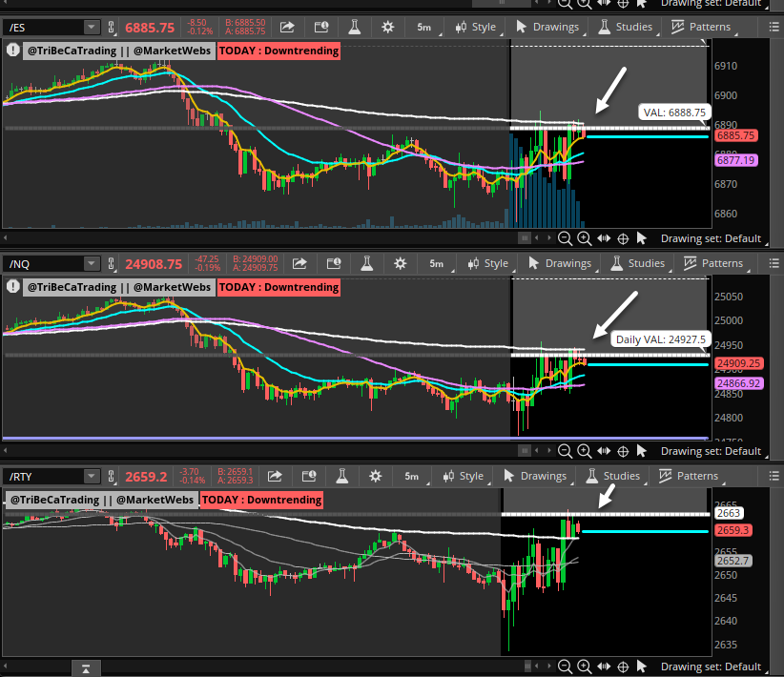Viewport: 784px width, 677px height.
Task: Zoom in on the /NQ chart
Action: click(x=584, y=451)
